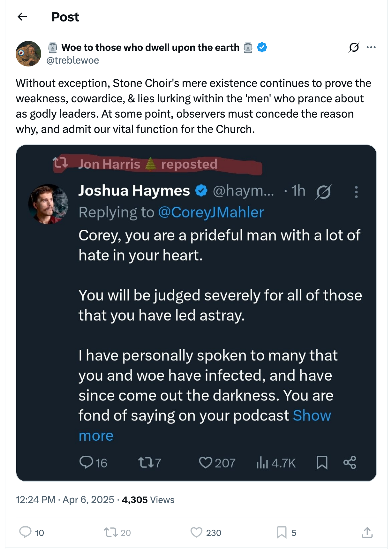The height and width of the screenshot is (549, 392).
Task: Share the post using the upload icon
Action: pyautogui.click(x=367, y=532)
